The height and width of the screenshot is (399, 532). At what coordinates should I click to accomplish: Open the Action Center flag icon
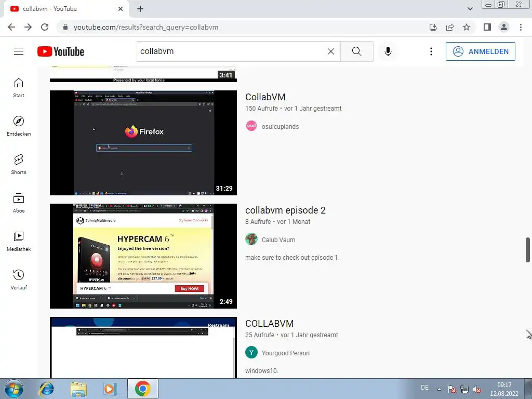451,389
